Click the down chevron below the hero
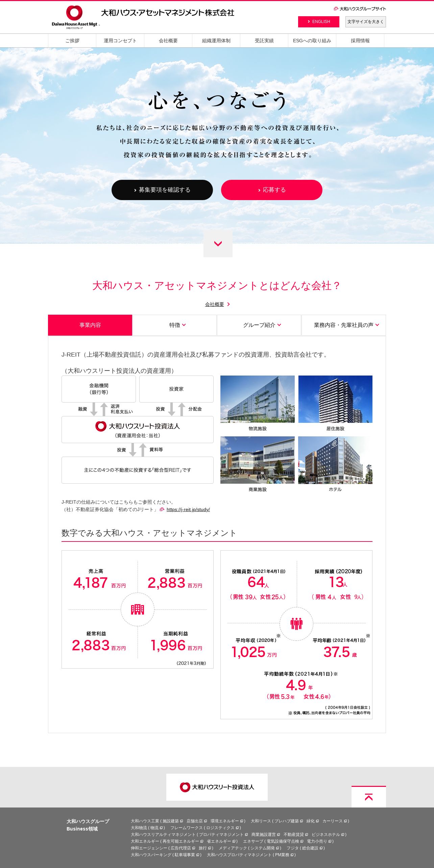Viewport: 434px width, 868px height. [218, 244]
